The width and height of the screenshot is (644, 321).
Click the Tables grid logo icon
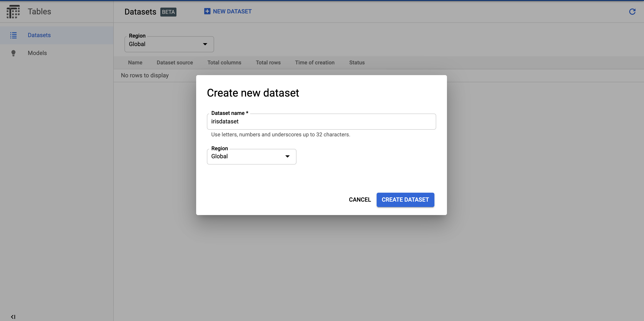[x=13, y=11]
